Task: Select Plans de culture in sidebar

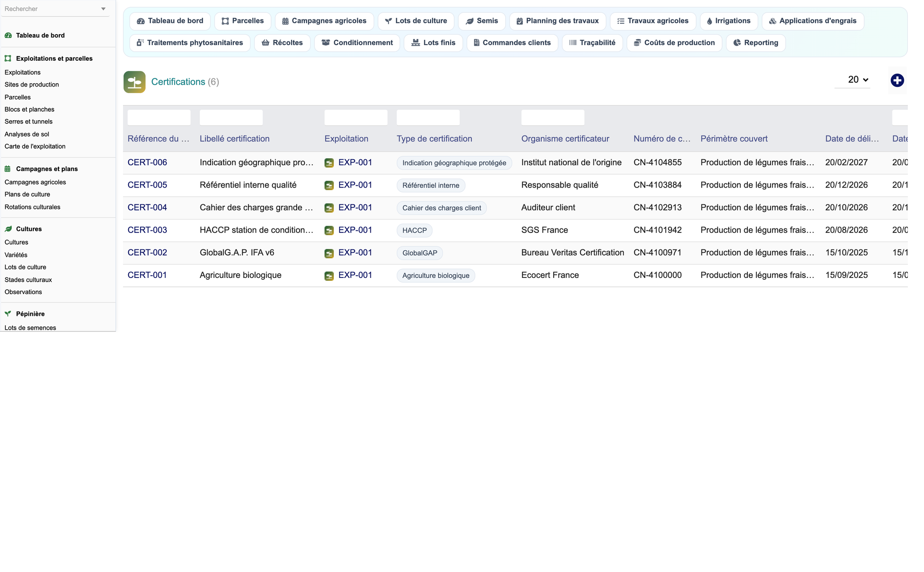Action: (x=27, y=194)
